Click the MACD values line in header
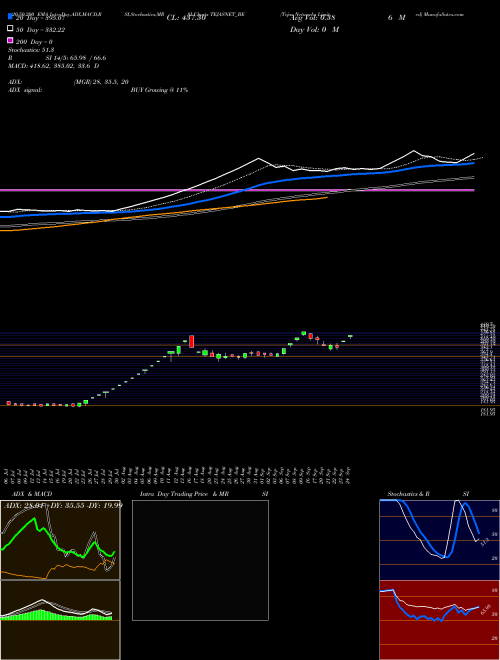Screen dimensions: 500x660 pyautogui.click(x=53, y=66)
